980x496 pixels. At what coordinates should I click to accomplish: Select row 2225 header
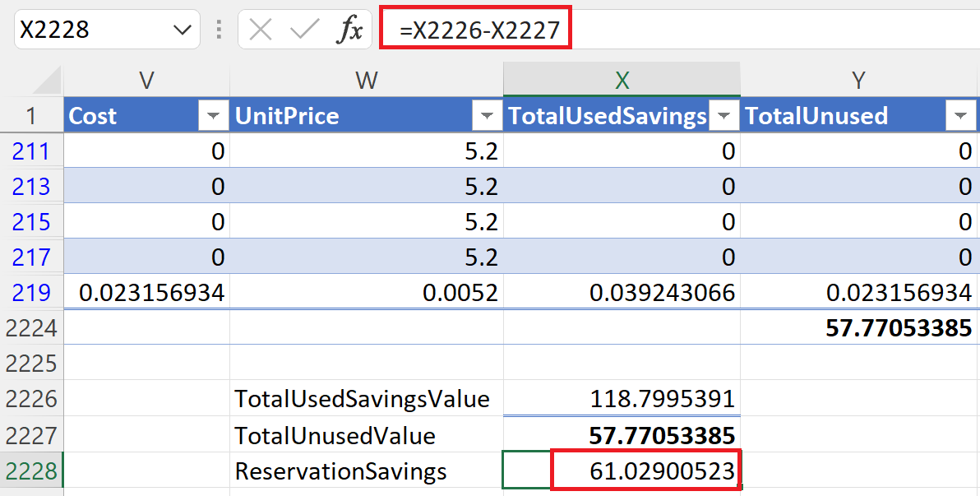coord(31,363)
